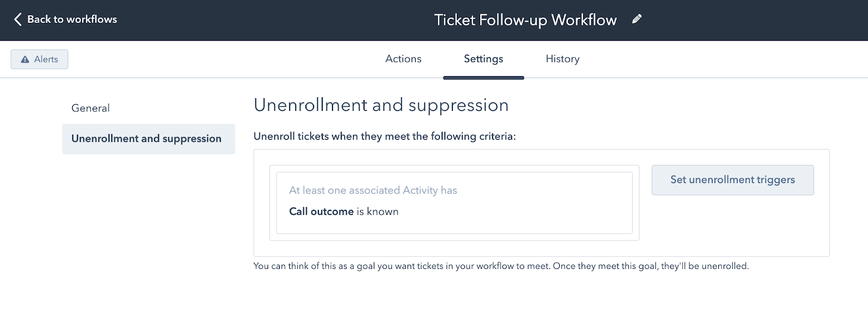Select the Settings tab
Viewport: 868px width, 326px height.
coord(483,59)
